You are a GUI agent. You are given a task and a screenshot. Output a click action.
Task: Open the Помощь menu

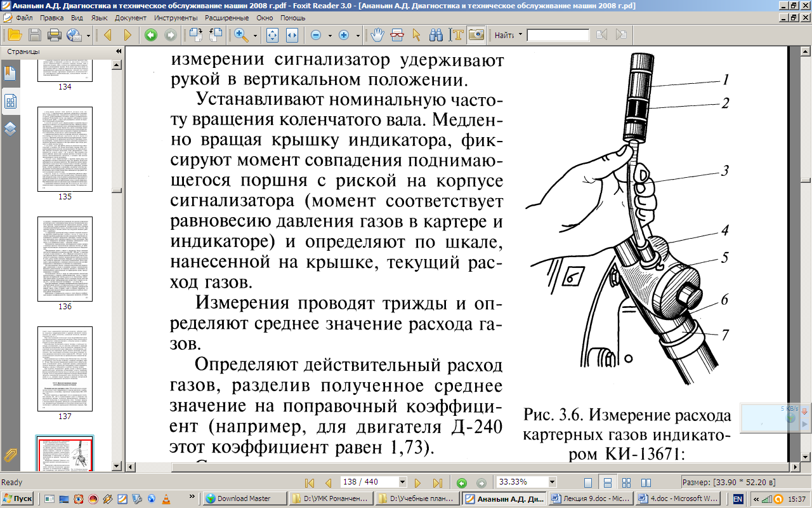pos(292,18)
